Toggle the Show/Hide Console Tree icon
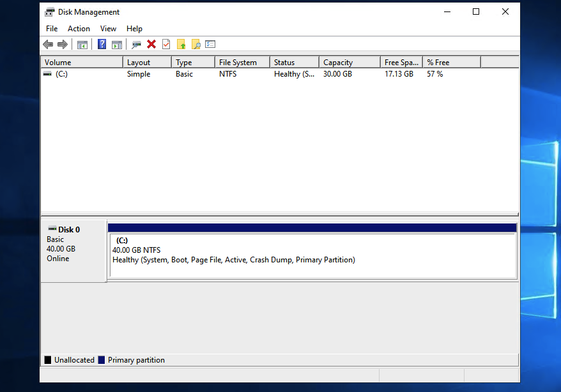This screenshot has width=561, height=392. [82, 44]
